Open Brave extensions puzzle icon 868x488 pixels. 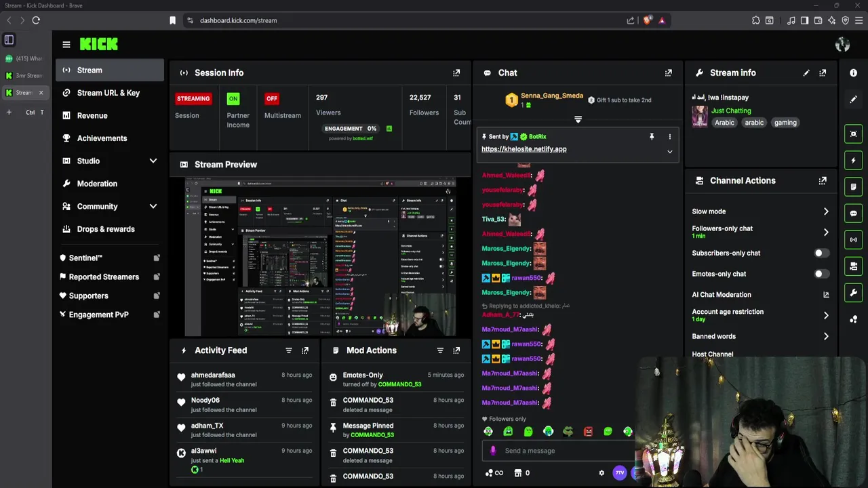click(756, 20)
